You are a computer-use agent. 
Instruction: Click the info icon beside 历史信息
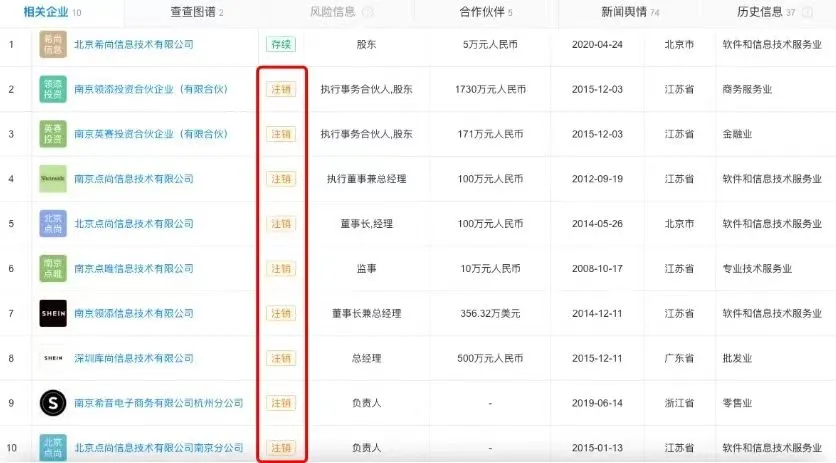click(x=807, y=12)
